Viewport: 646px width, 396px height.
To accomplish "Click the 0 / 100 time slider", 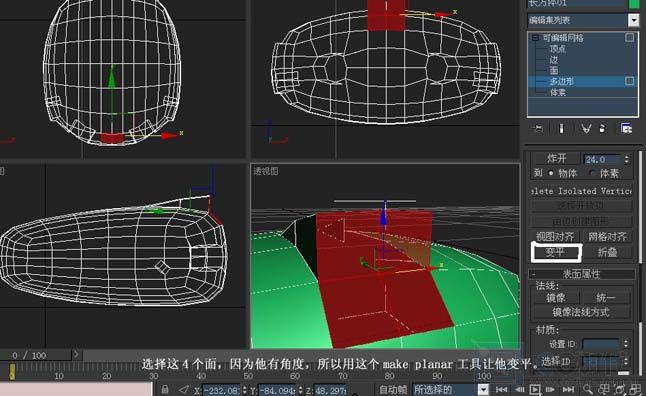I will [36, 355].
